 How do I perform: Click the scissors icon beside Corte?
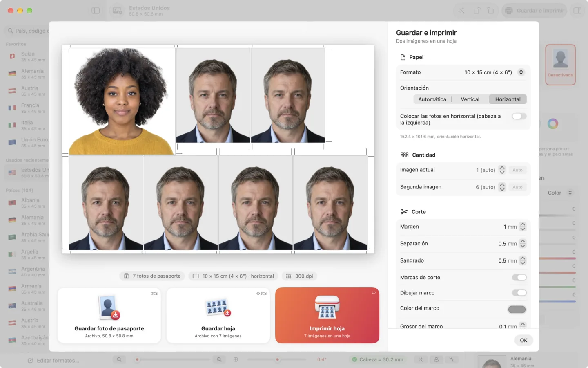(x=404, y=212)
